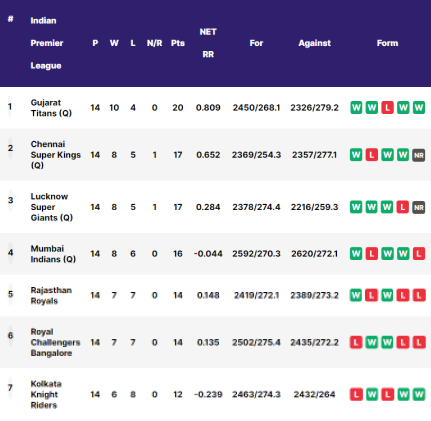Screen dimensions: 431x421
Task: Click Mumbai Indians last form badge L
Action: (419, 254)
